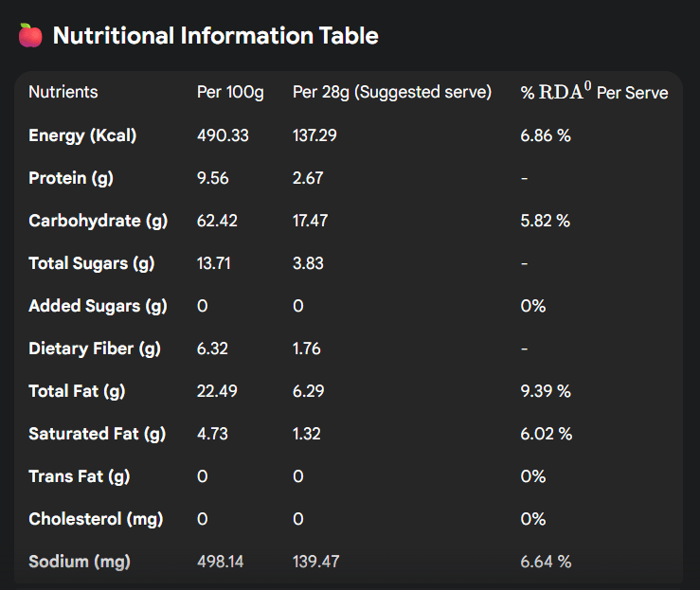The height and width of the screenshot is (590, 700).
Task: Click the % RDA Per Serve header
Action: coord(594,92)
